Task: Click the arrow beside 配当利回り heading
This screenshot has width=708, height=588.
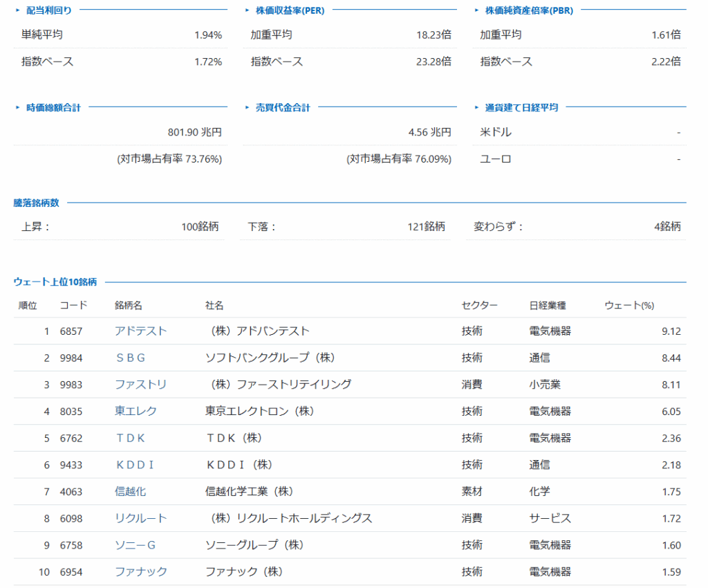Action: point(18,10)
